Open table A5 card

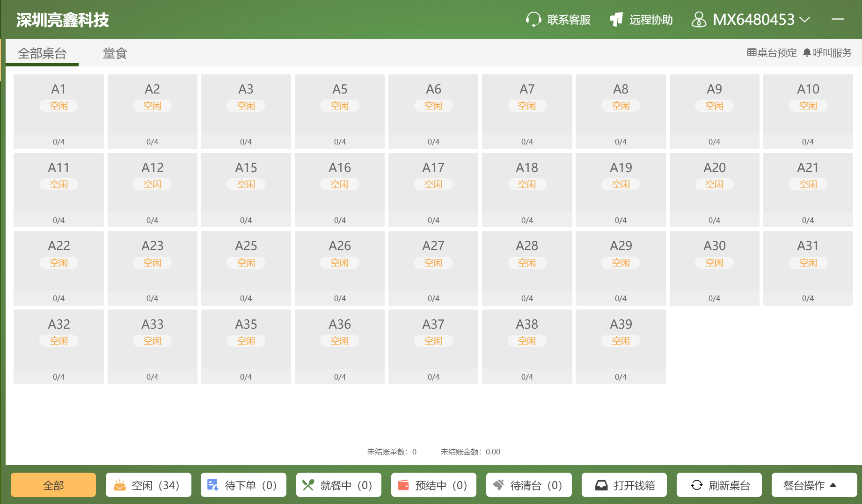coord(340,112)
